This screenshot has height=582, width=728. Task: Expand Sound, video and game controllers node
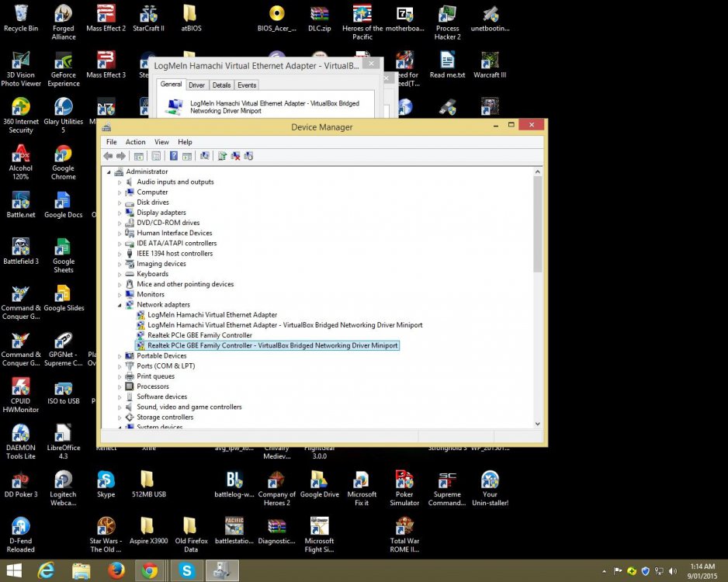120,407
